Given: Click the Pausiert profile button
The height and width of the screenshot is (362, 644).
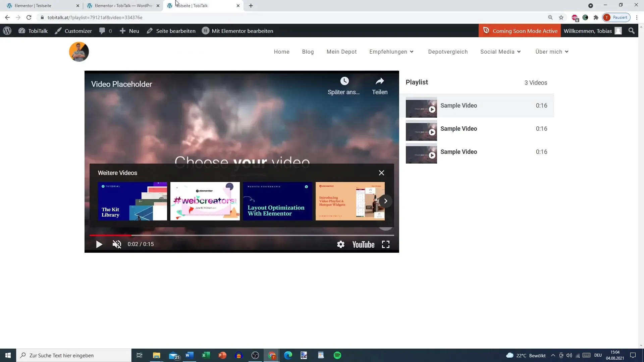Looking at the screenshot, I should click(x=616, y=17).
